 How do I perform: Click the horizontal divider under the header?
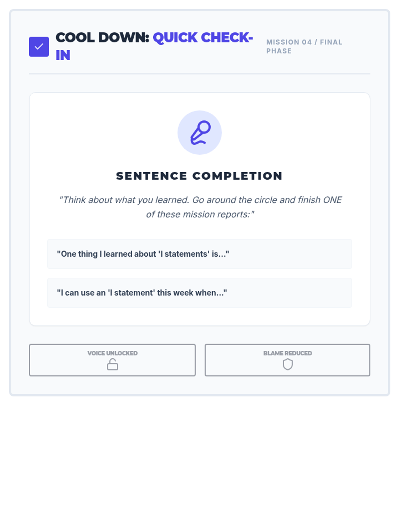click(199, 74)
